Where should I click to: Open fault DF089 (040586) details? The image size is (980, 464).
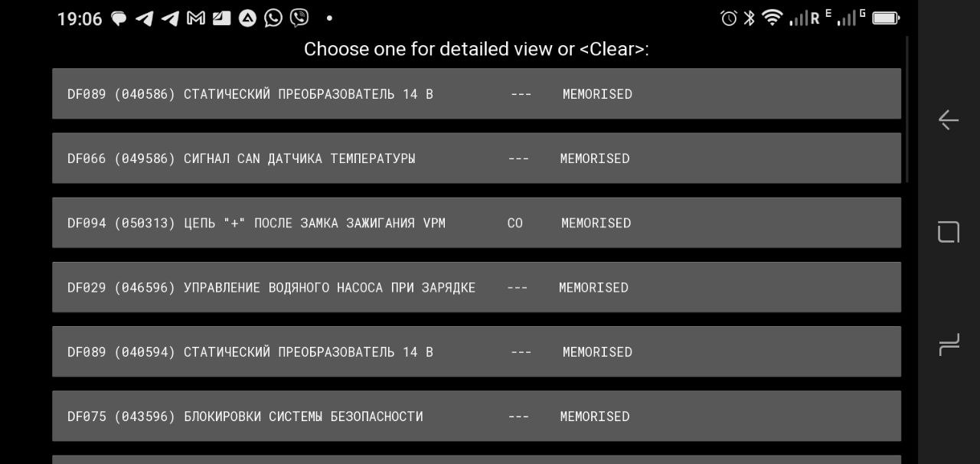pos(476,93)
